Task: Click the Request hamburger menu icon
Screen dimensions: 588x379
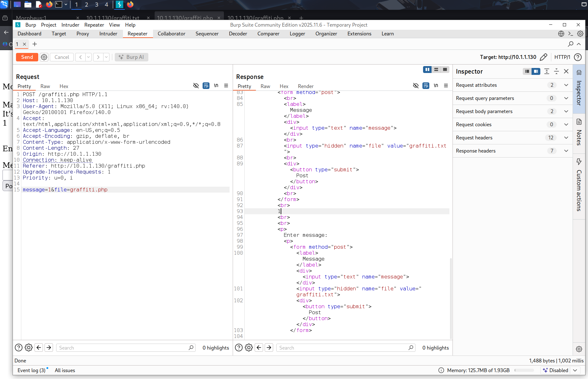Action: 226,86
